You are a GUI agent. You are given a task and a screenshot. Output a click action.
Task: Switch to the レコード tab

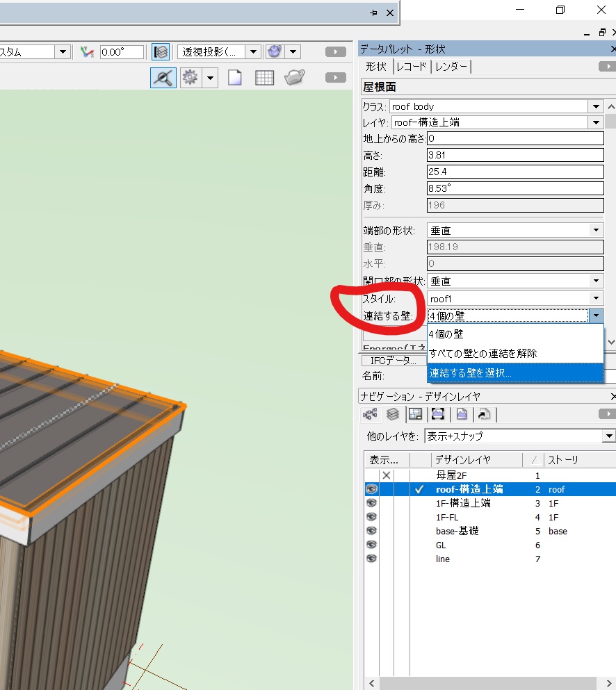pos(411,67)
